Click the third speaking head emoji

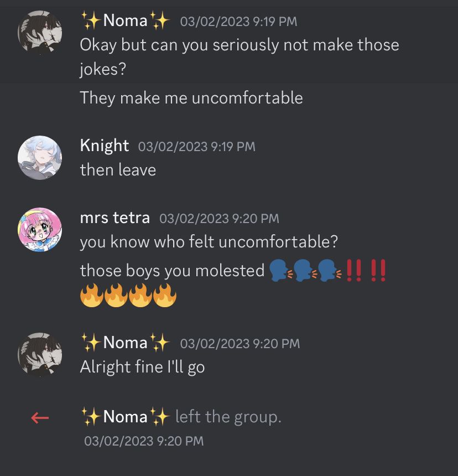[330, 271]
